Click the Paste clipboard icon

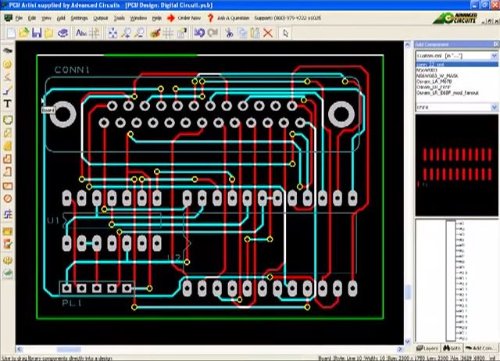tap(255, 33)
